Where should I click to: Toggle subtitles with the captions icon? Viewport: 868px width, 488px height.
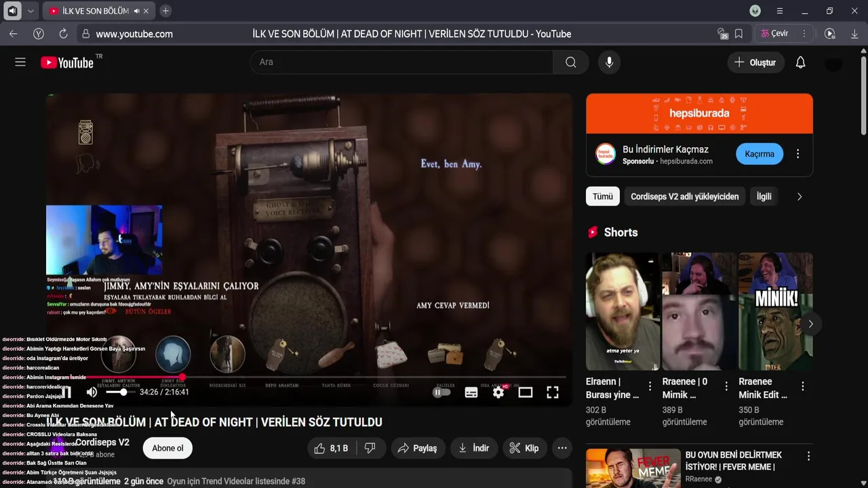(x=471, y=392)
